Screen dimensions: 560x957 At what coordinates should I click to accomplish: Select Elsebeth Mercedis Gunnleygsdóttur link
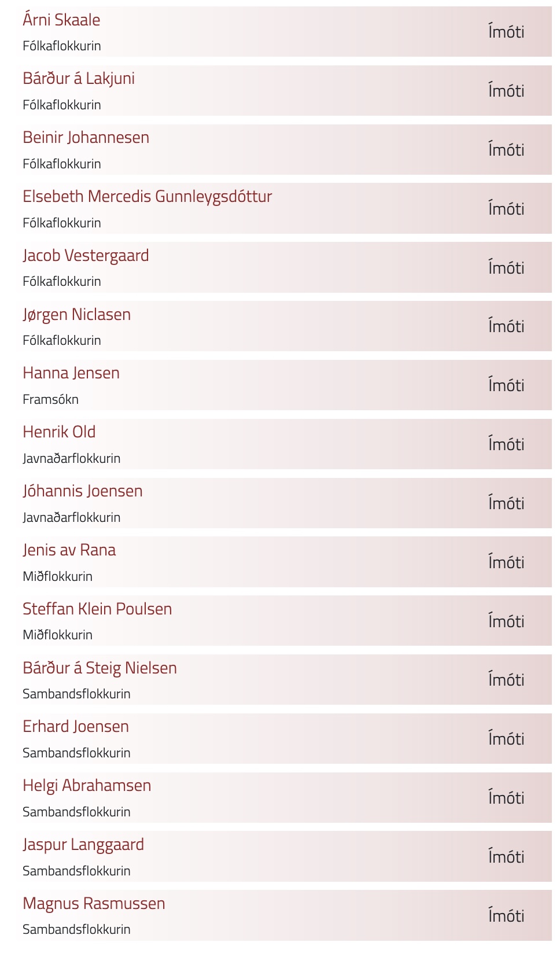click(147, 196)
